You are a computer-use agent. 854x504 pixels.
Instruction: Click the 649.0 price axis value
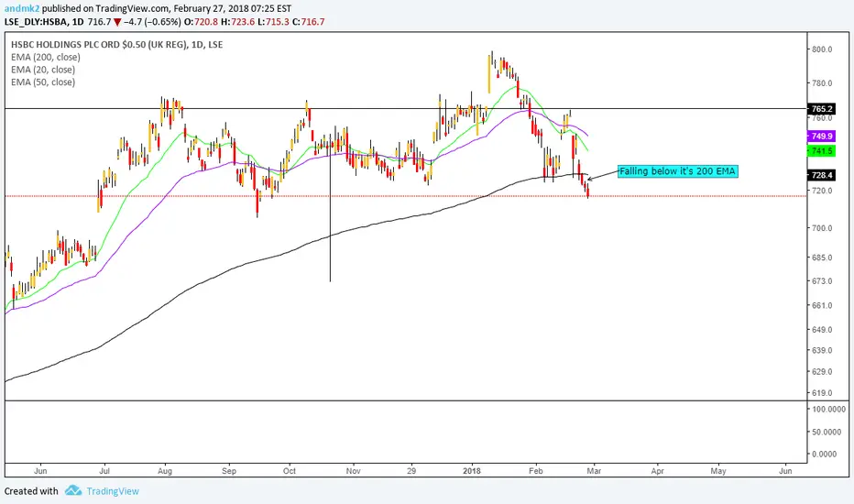822,330
